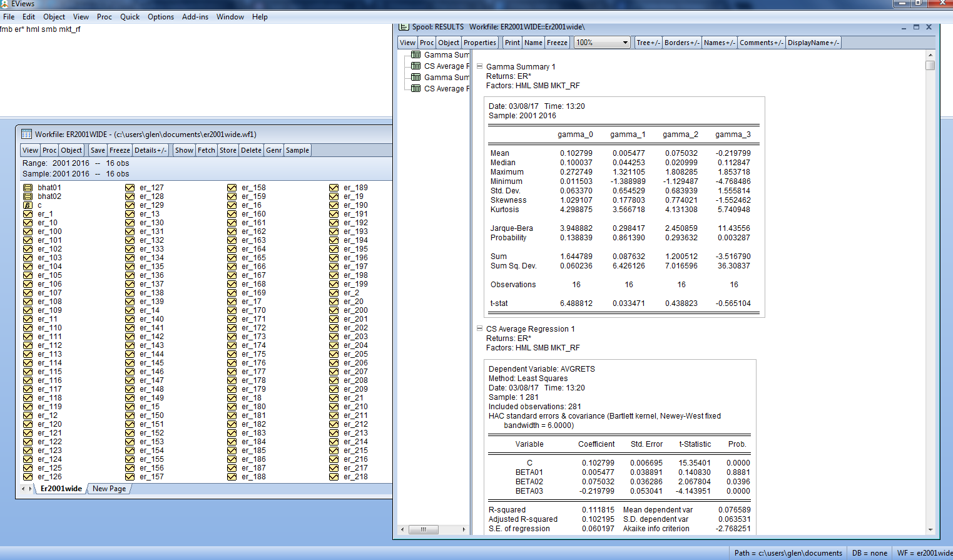Open the Options menu
Image resolution: width=953 pixels, height=560 pixels.
tap(161, 17)
